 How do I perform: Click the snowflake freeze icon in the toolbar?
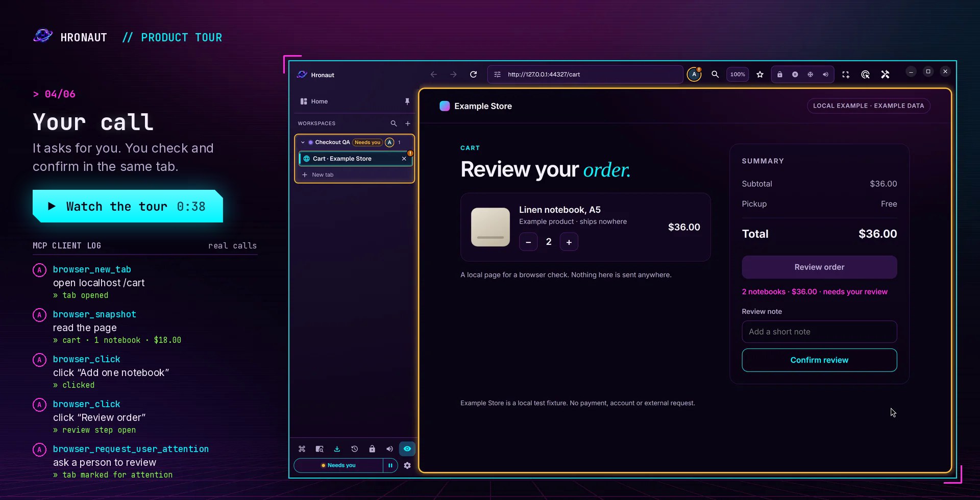pyautogui.click(x=810, y=74)
